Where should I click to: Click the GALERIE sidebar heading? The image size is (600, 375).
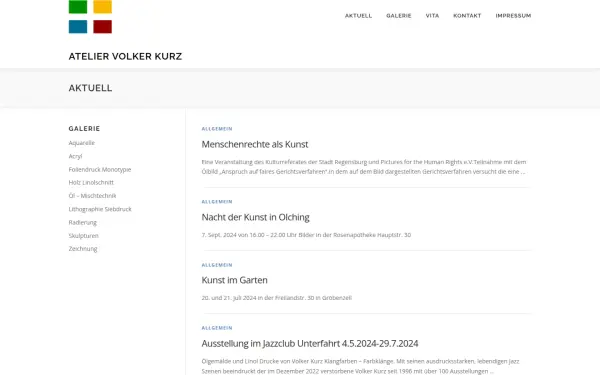point(84,129)
